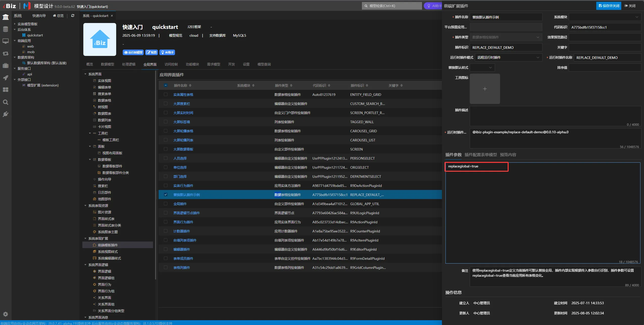644x325 pixels.
Task: Click the monitor icon in left sidebar
Action: [x=6, y=41]
